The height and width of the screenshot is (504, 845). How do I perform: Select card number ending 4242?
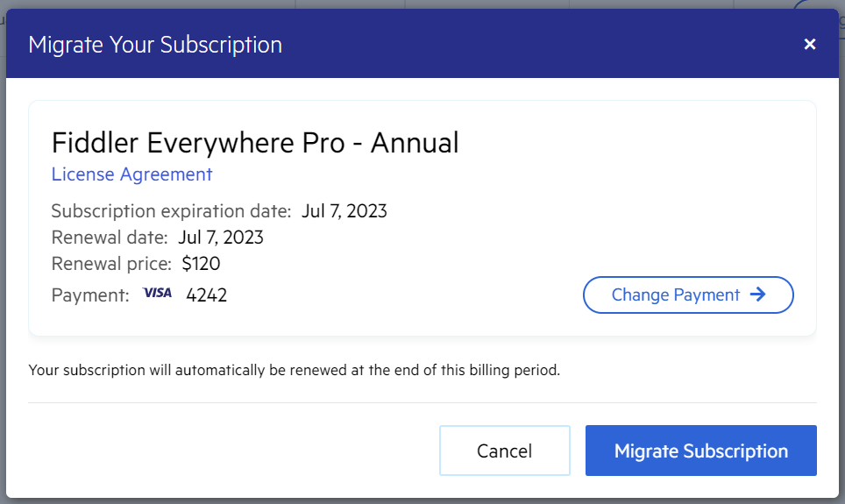[x=206, y=295]
